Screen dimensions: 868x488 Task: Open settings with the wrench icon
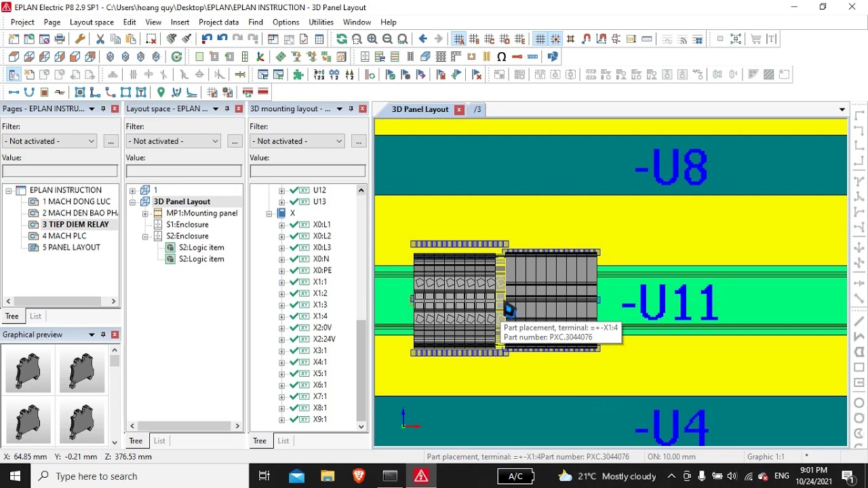(80, 39)
